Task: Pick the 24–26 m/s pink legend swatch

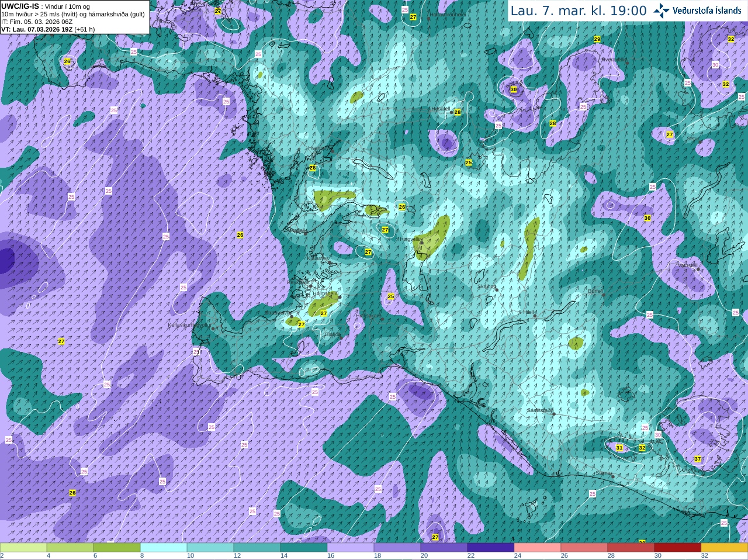Action: pos(538,548)
